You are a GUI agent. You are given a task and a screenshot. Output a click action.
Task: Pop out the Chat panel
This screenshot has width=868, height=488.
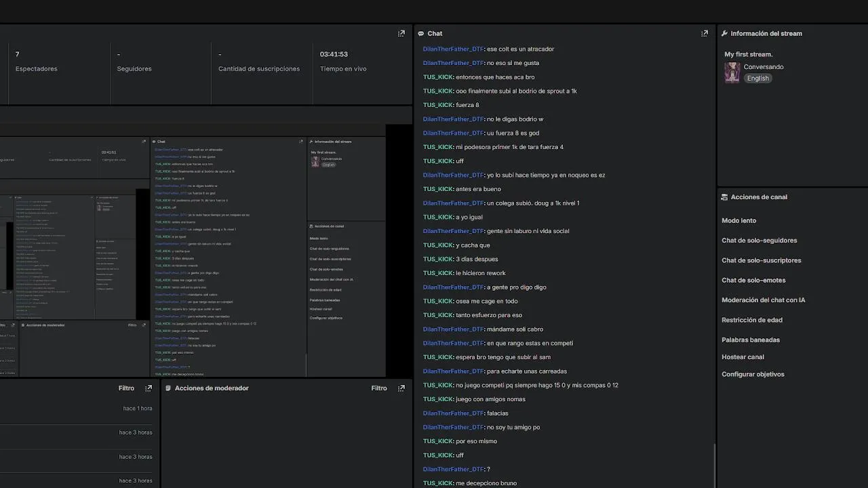705,33
